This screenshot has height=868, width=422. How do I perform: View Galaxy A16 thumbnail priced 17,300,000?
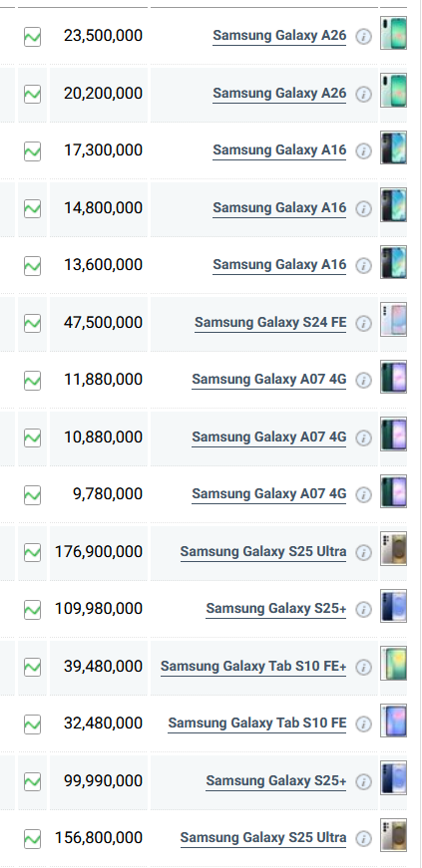point(393,147)
